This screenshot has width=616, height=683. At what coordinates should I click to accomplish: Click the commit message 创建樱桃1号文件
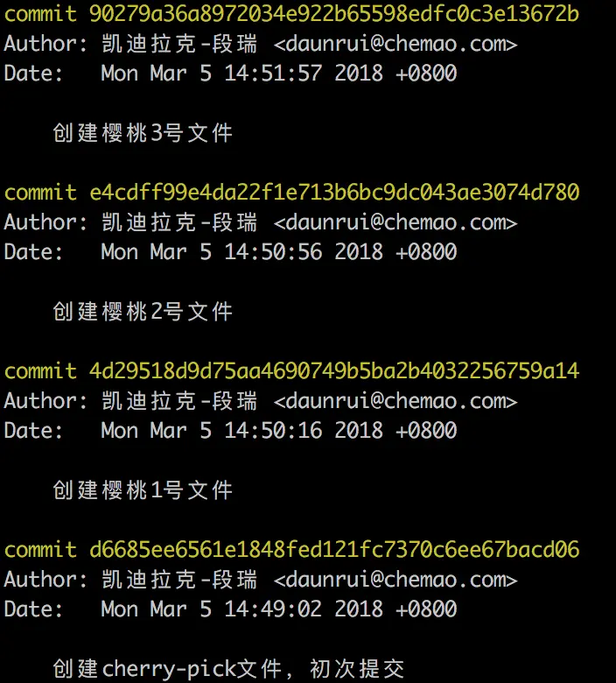click(x=143, y=490)
